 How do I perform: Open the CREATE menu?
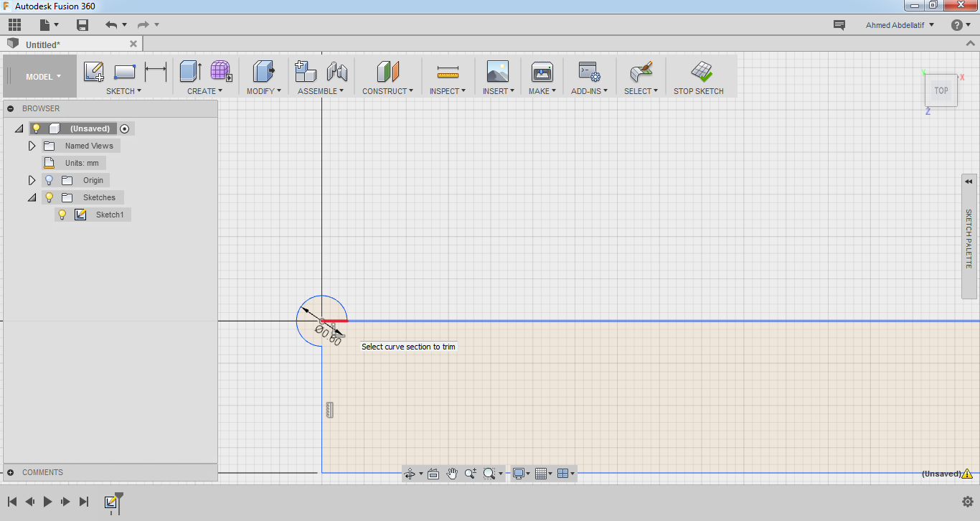tap(204, 91)
